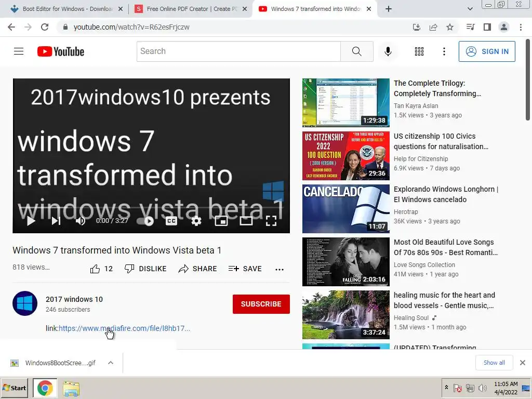Open healing music for the heart thumbnail

click(x=345, y=315)
